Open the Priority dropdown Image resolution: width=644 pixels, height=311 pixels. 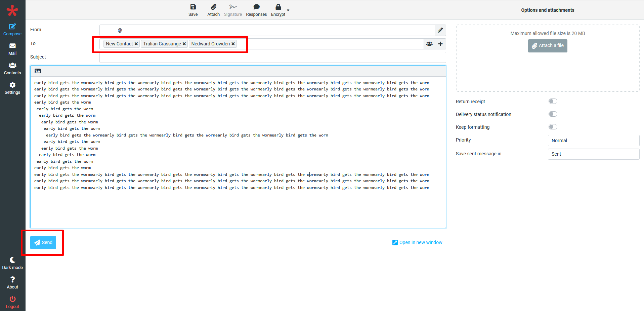(593, 141)
